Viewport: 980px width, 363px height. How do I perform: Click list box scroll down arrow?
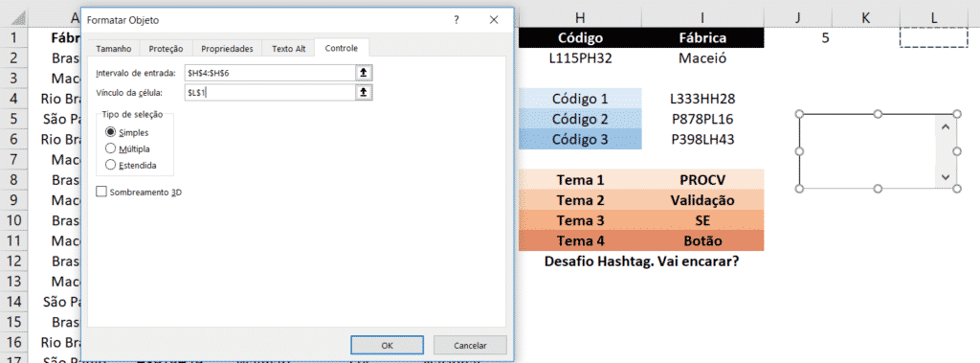tap(945, 176)
